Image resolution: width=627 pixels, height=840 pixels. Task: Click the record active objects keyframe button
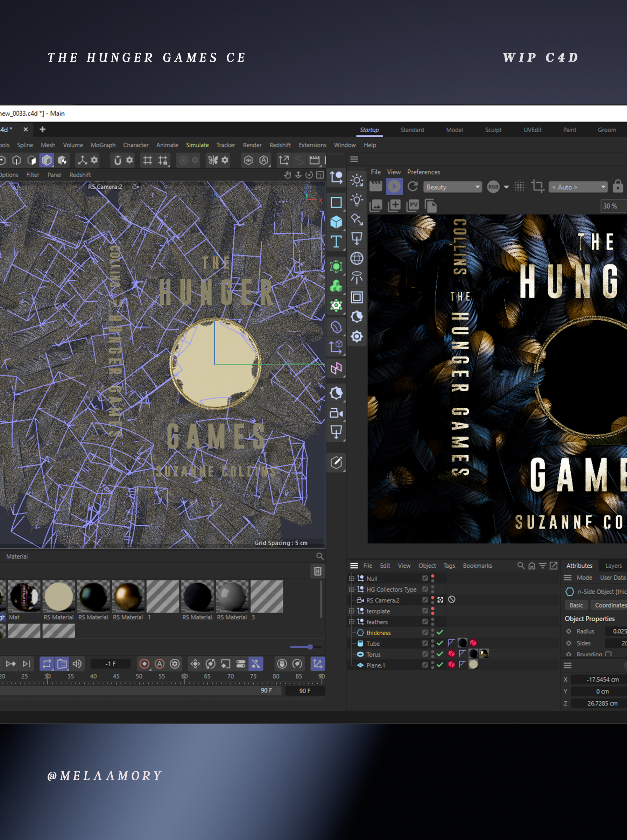pyautogui.click(x=144, y=664)
